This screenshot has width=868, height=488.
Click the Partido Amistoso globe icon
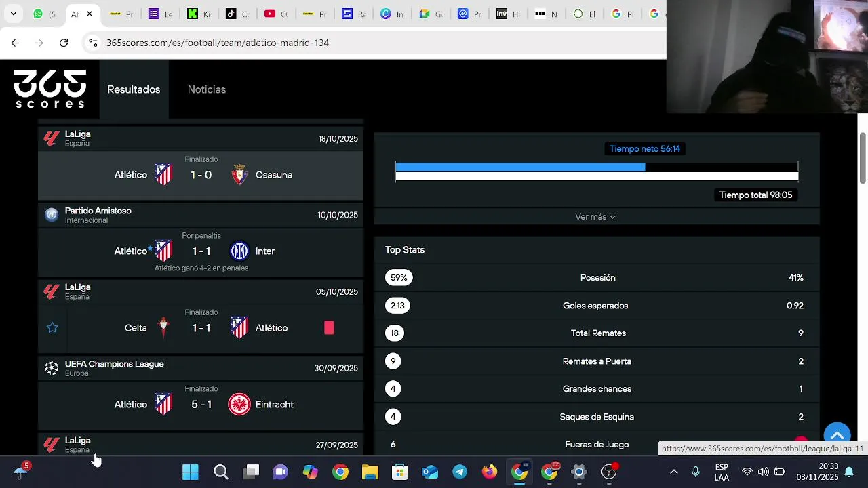[x=52, y=215]
